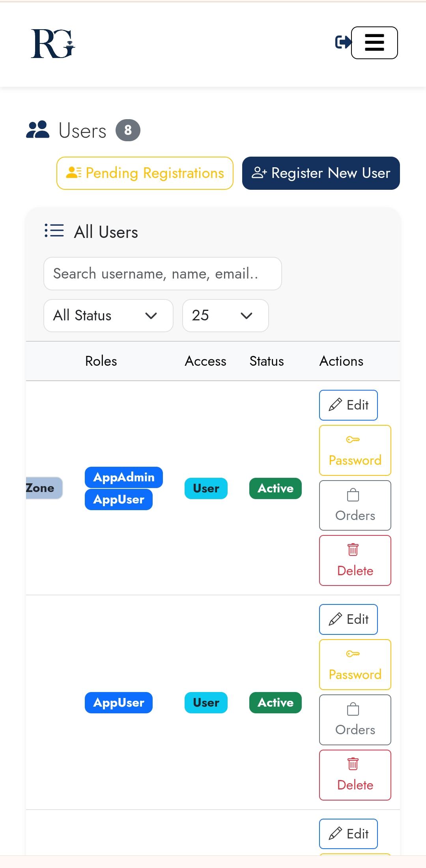This screenshot has height=868, width=426.
Task: Click the RG logo in header
Action: point(53,43)
